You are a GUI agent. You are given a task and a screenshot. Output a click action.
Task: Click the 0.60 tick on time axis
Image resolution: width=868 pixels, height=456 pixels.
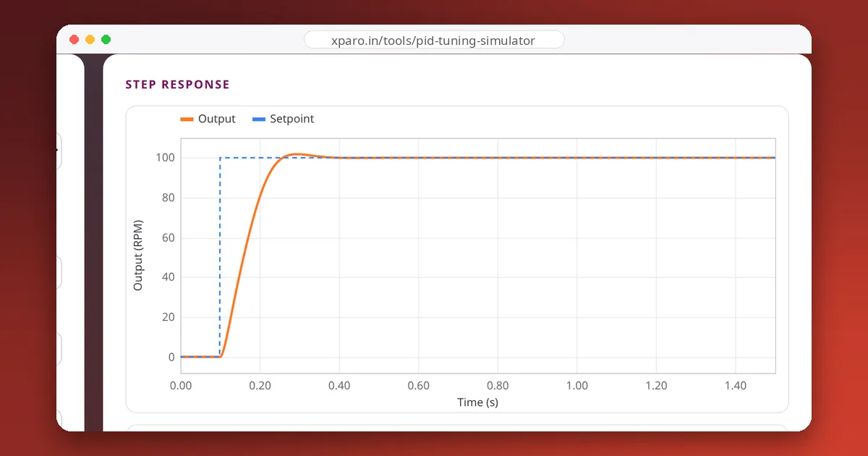pos(418,386)
